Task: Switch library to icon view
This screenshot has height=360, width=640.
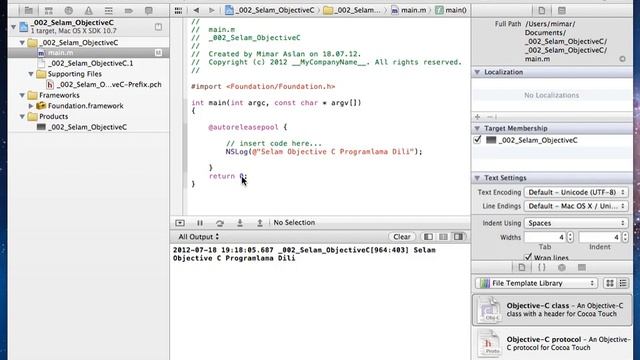Action: (x=610, y=283)
